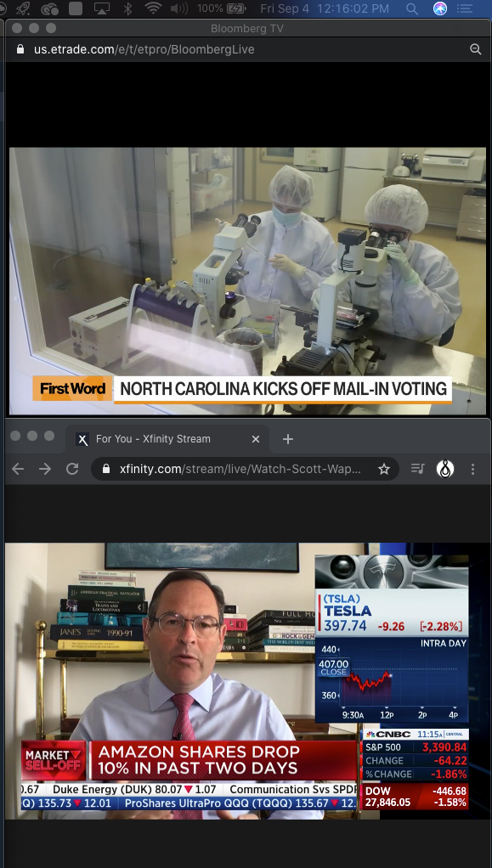Click the lock icon in Bloomberg TV address bar
This screenshot has width=492, height=868.
click(x=20, y=49)
